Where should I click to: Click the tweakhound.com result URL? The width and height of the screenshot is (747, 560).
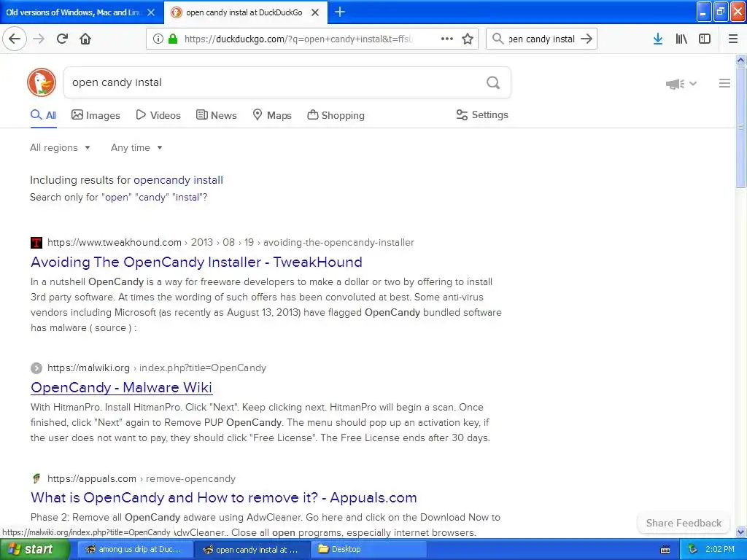(231, 242)
